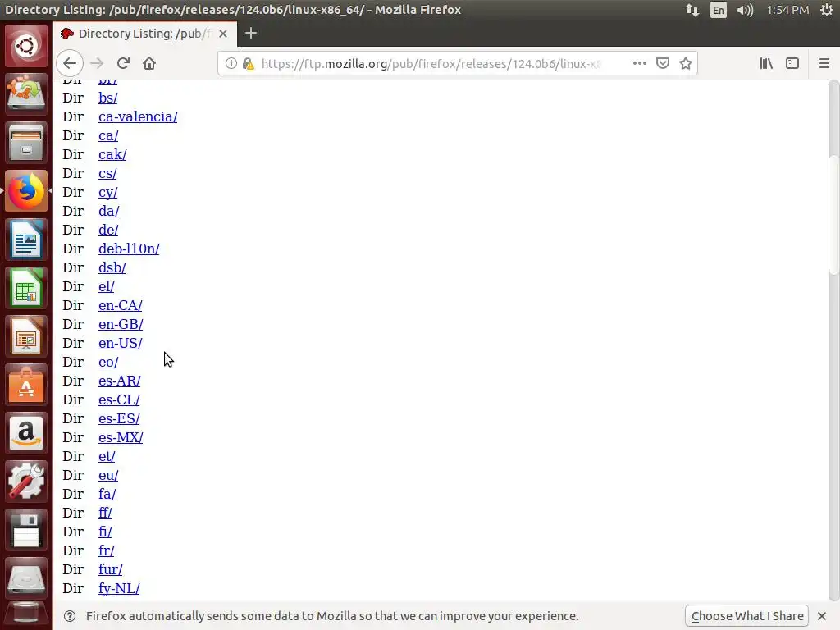Show site information icon in address bar
This screenshot has width=840, height=630.
[231, 63]
